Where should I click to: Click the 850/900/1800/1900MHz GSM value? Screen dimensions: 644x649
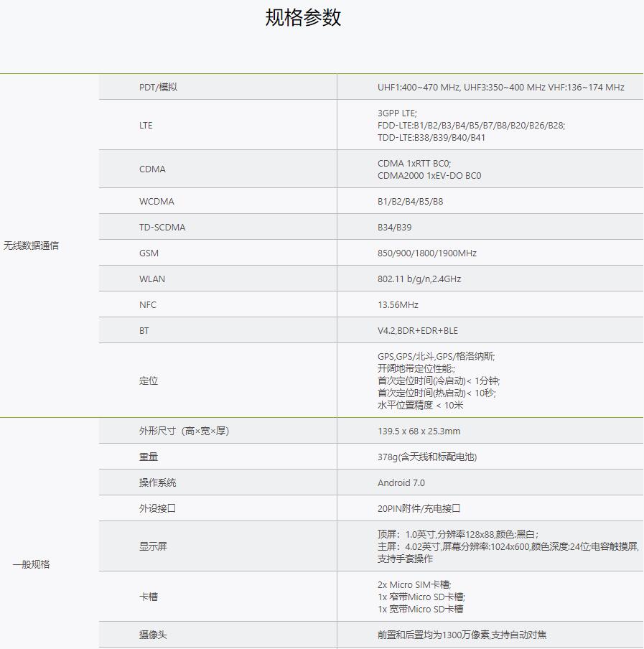pos(426,253)
